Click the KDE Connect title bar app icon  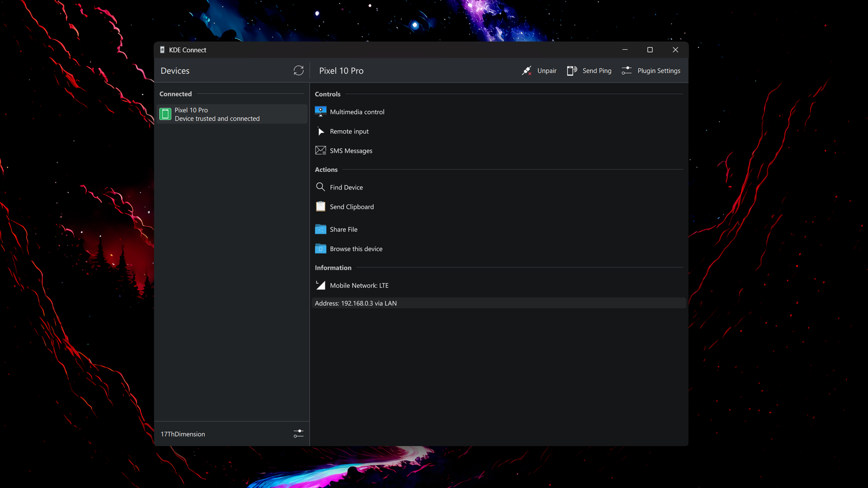pos(163,50)
